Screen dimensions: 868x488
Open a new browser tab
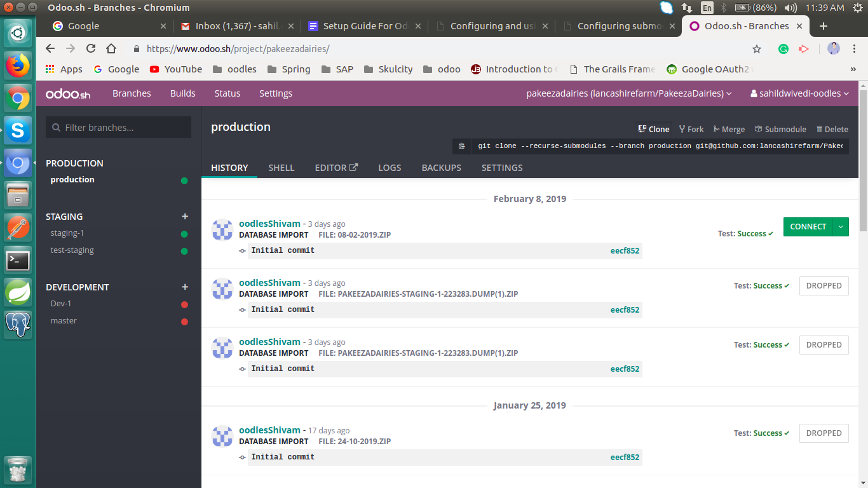pyautogui.click(x=824, y=26)
